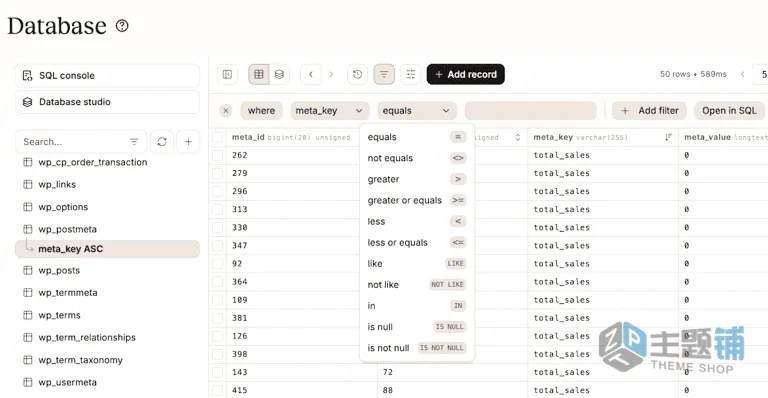This screenshot has width=768, height=398.
Task: Choose not like operator option
Action: point(417,284)
